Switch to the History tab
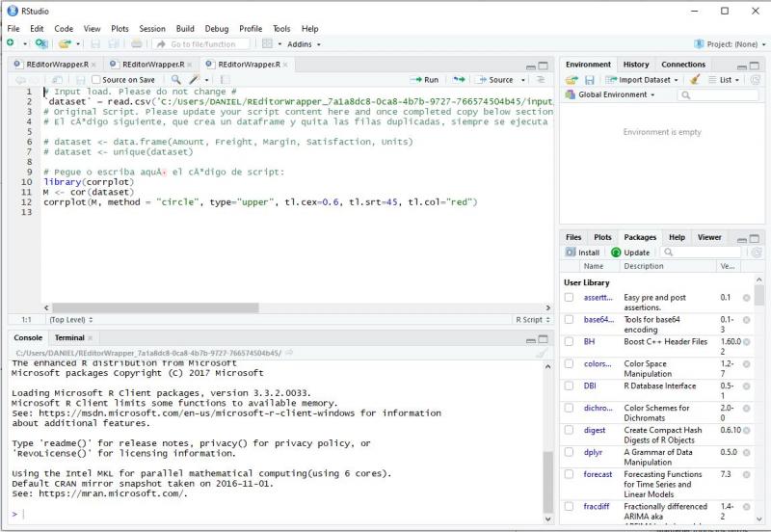This screenshot has width=771, height=532. (636, 65)
